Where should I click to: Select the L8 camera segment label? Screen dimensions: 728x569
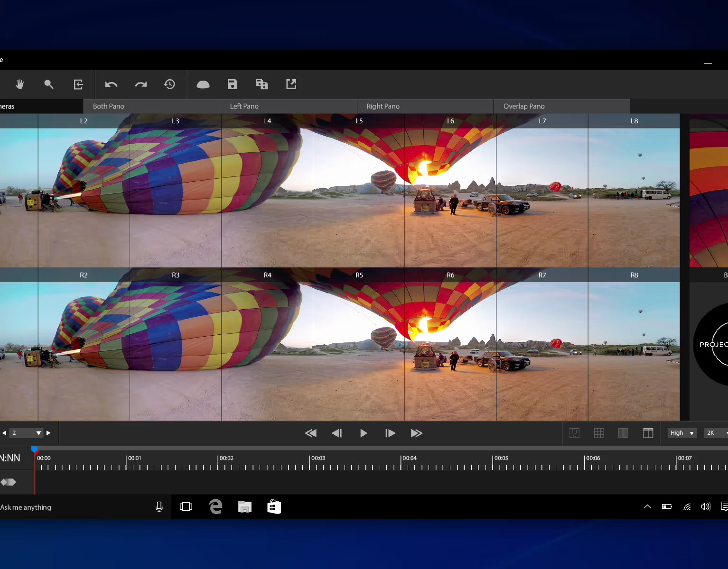point(635,121)
